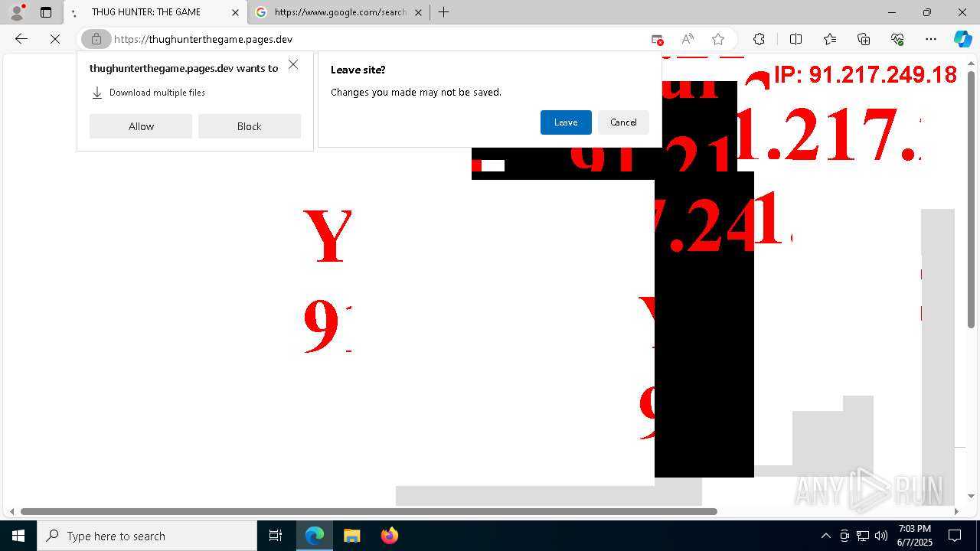
Task: Open the tab actions menu icon
Action: (46, 12)
